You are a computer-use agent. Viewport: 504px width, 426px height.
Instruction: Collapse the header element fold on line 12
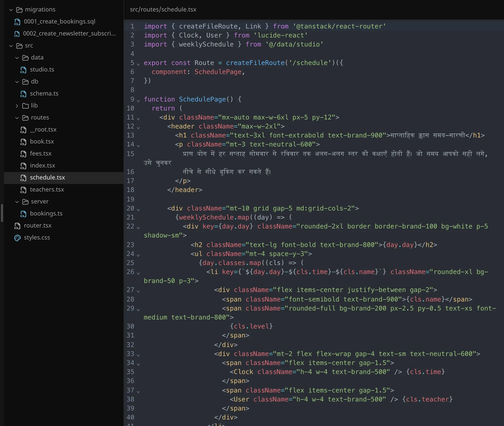click(x=138, y=127)
